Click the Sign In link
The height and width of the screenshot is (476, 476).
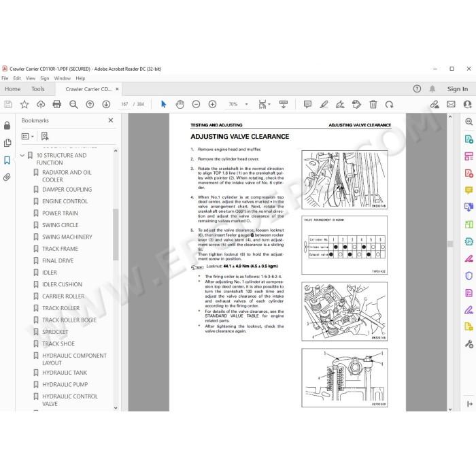point(457,89)
